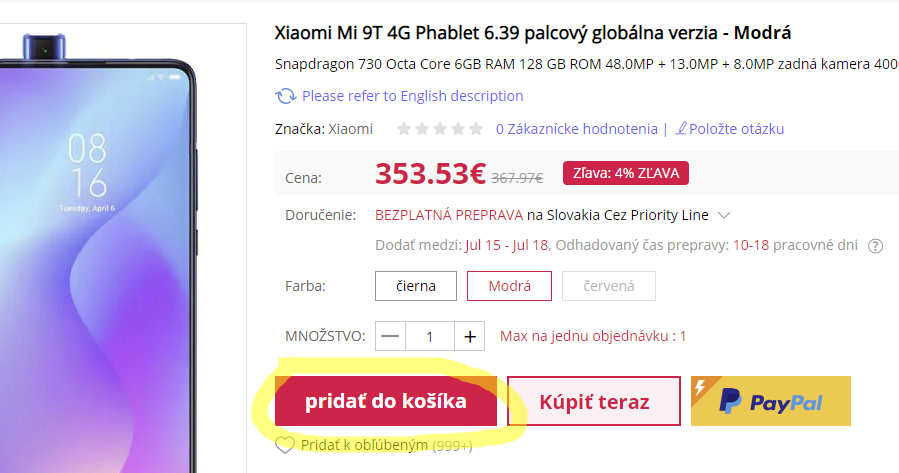899x473 pixels.
Task: Select the červená color option
Action: click(608, 286)
